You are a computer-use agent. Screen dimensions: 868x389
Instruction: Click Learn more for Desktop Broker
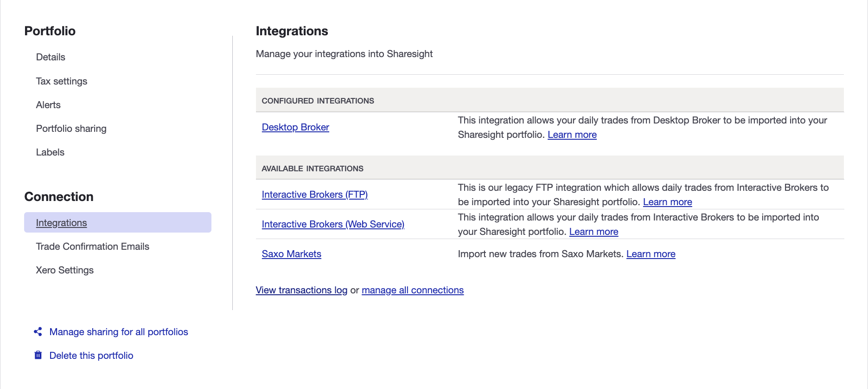click(572, 135)
